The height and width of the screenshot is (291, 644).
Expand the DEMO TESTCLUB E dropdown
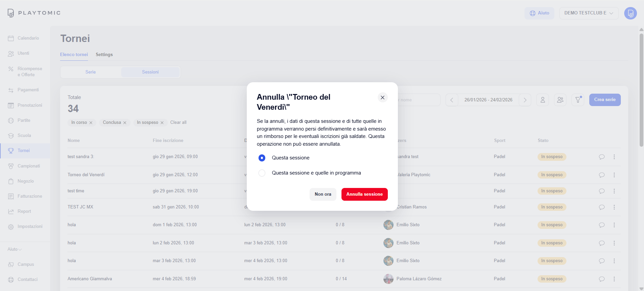tap(589, 13)
